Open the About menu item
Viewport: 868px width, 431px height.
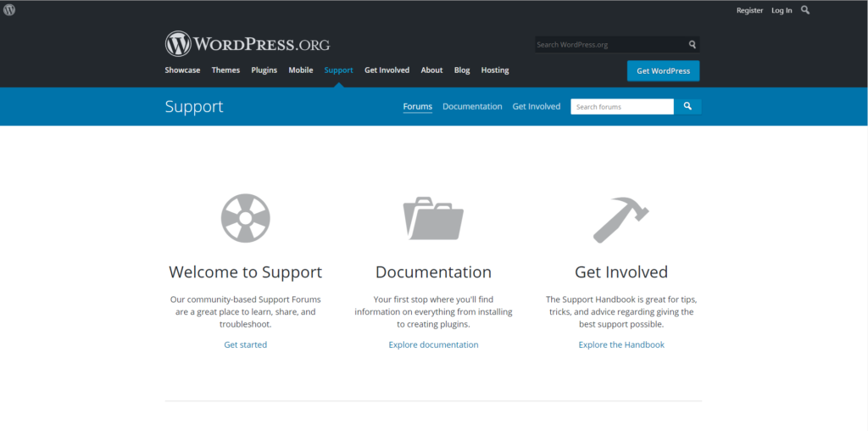coord(431,70)
